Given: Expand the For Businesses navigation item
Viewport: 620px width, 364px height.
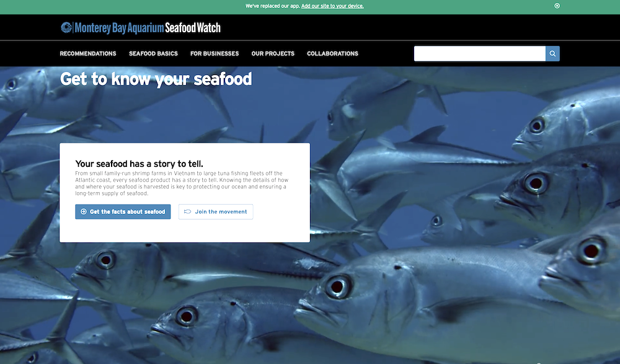Looking at the screenshot, I should (x=215, y=53).
